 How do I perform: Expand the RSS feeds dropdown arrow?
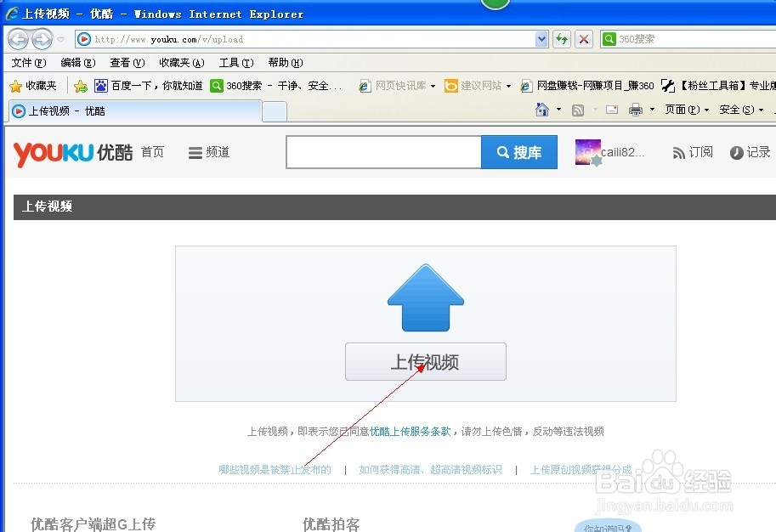point(595,110)
